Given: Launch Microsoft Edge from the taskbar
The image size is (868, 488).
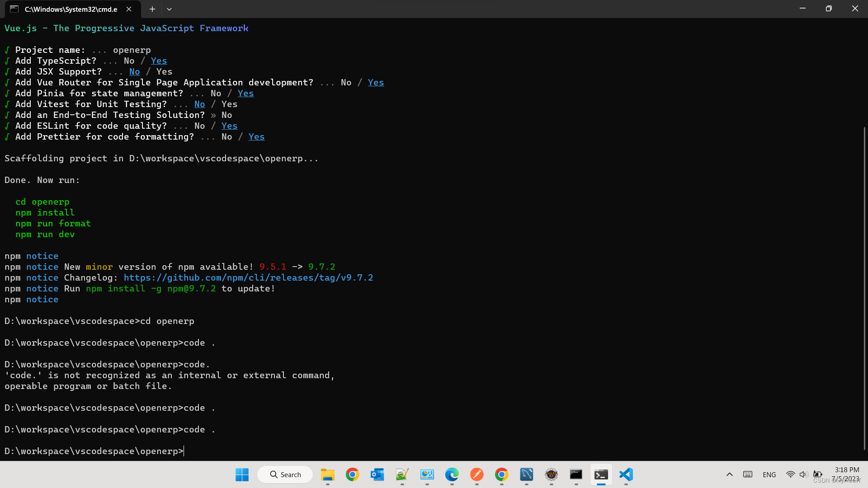Looking at the screenshot, I should [x=452, y=474].
